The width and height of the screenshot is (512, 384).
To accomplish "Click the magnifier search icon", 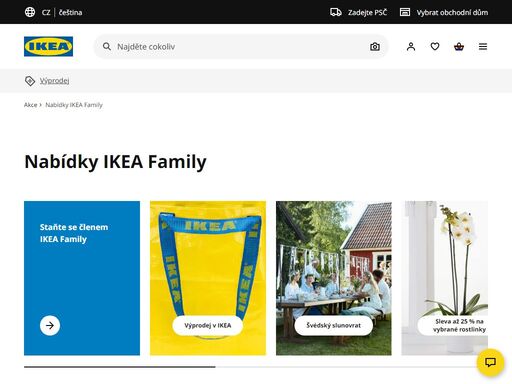I will (x=107, y=46).
